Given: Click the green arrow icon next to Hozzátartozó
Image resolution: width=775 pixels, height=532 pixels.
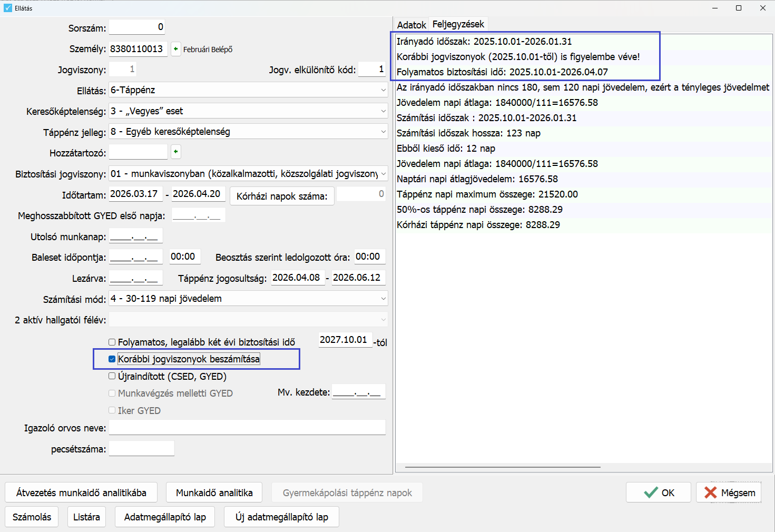Looking at the screenshot, I should point(176,152).
